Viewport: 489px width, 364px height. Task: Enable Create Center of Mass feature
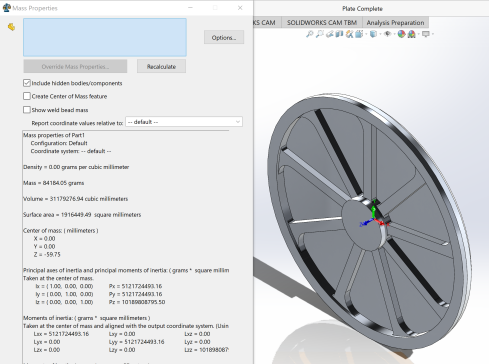tap(27, 96)
